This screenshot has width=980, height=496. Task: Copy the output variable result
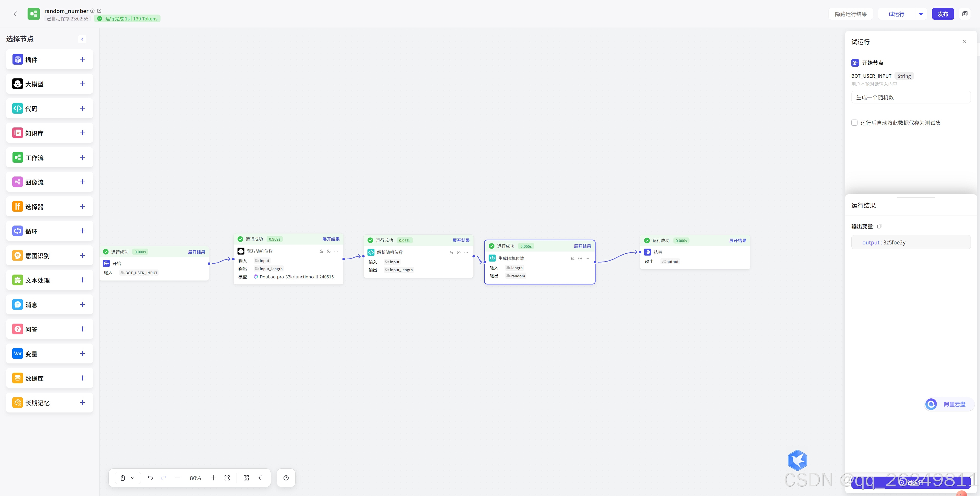click(879, 226)
